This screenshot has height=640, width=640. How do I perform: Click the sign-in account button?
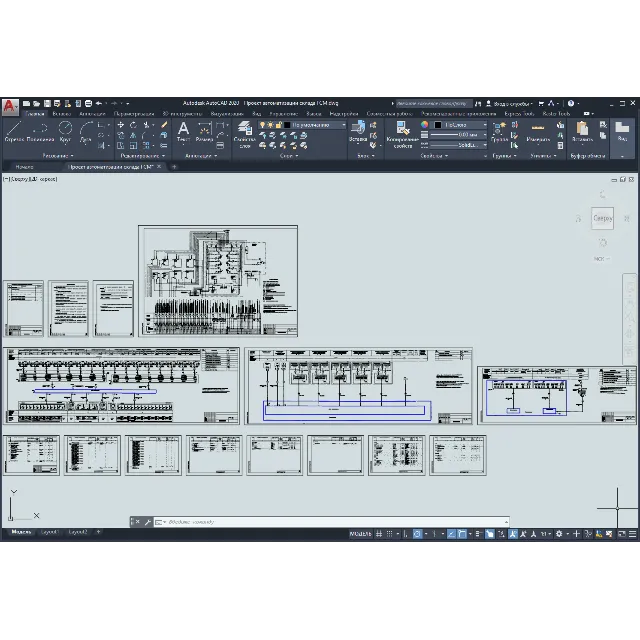[x=509, y=104]
